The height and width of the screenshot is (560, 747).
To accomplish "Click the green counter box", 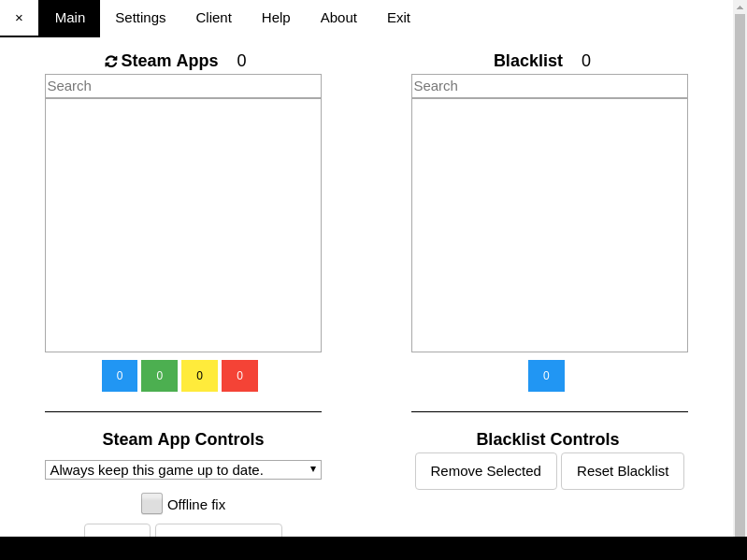I will [x=160, y=376].
